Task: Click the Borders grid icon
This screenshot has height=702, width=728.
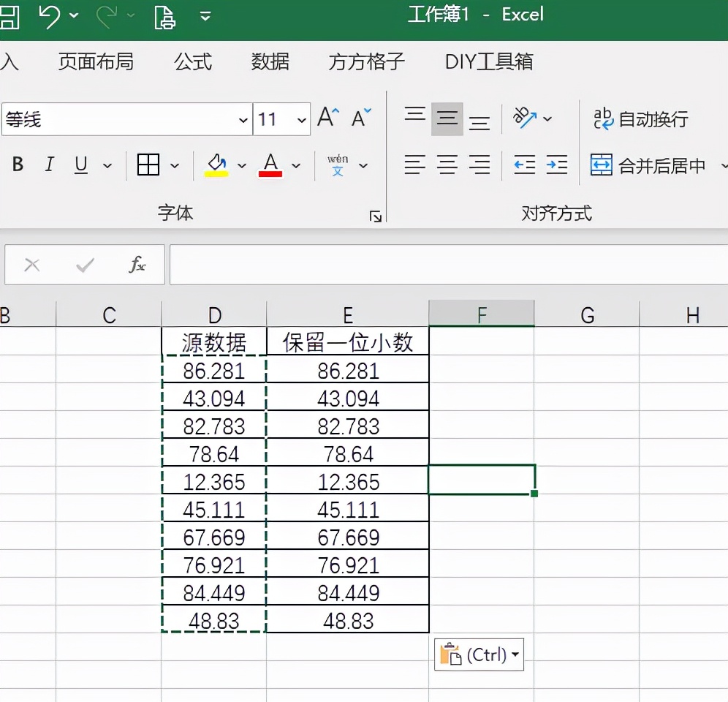Action: 148,165
